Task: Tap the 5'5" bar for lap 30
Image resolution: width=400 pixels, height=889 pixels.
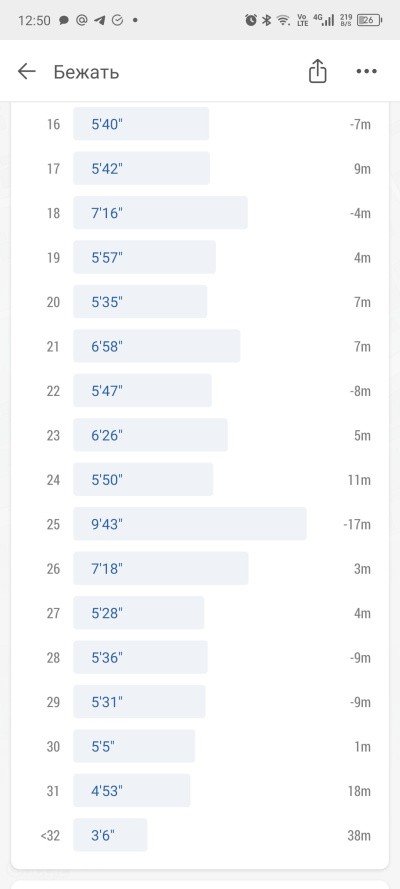Action: pos(134,746)
